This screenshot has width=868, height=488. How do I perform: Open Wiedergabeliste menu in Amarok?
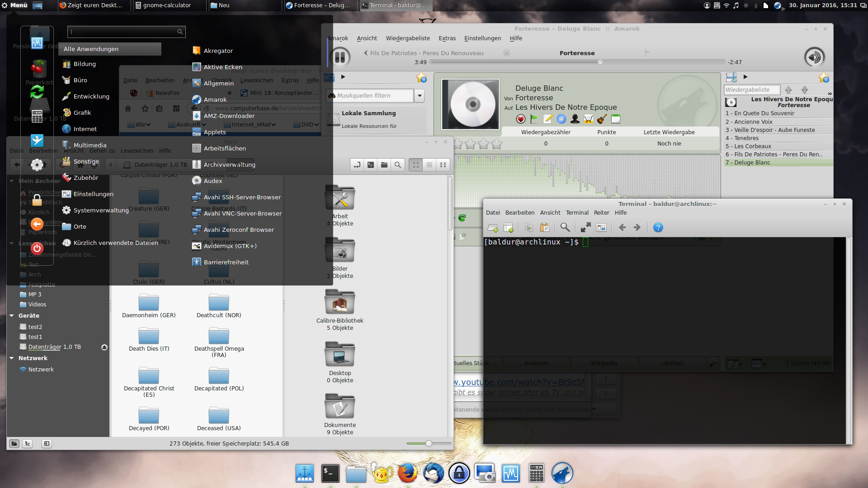point(407,38)
